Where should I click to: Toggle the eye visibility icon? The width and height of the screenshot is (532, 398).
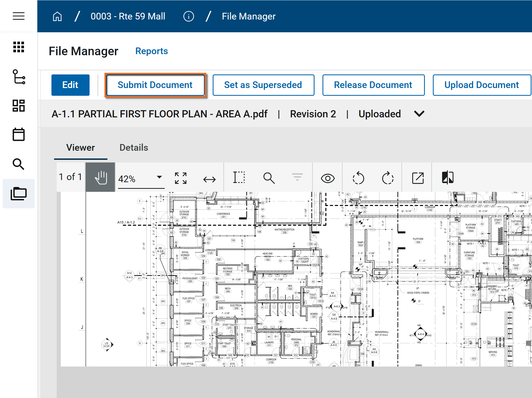tap(328, 178)
